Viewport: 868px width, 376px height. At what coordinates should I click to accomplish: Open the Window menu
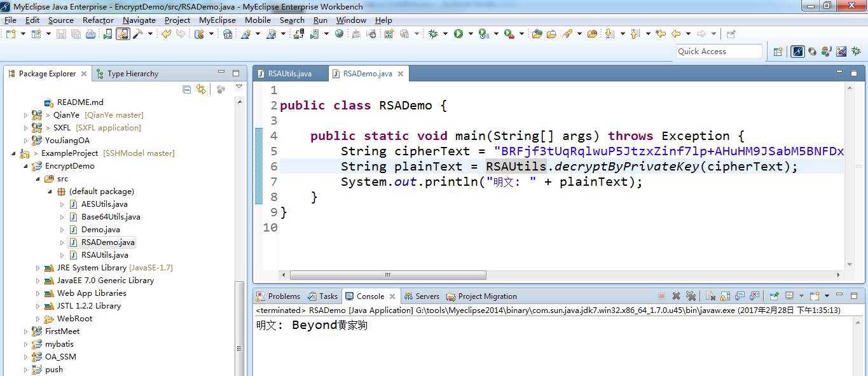351,20
